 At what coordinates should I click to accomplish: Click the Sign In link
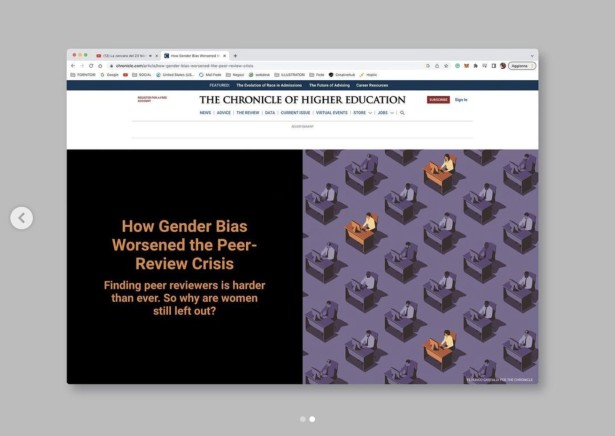pyautogui.click(x=461, y=100)
